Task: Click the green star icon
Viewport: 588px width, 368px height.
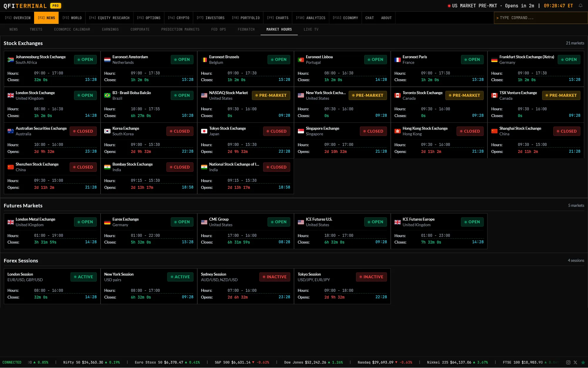Action: point(583,362)
